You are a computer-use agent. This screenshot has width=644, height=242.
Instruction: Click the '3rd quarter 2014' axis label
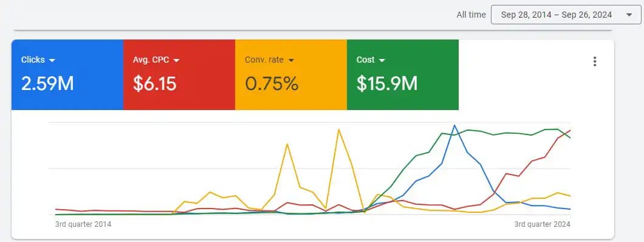pos(83,224)
